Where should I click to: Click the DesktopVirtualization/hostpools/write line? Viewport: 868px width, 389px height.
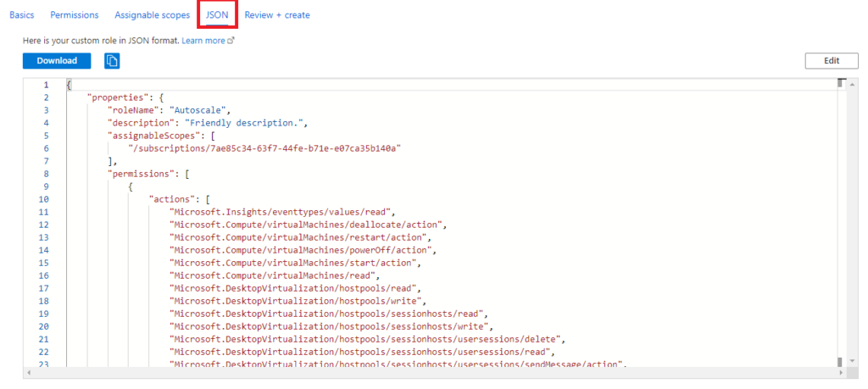coord(298,301)
